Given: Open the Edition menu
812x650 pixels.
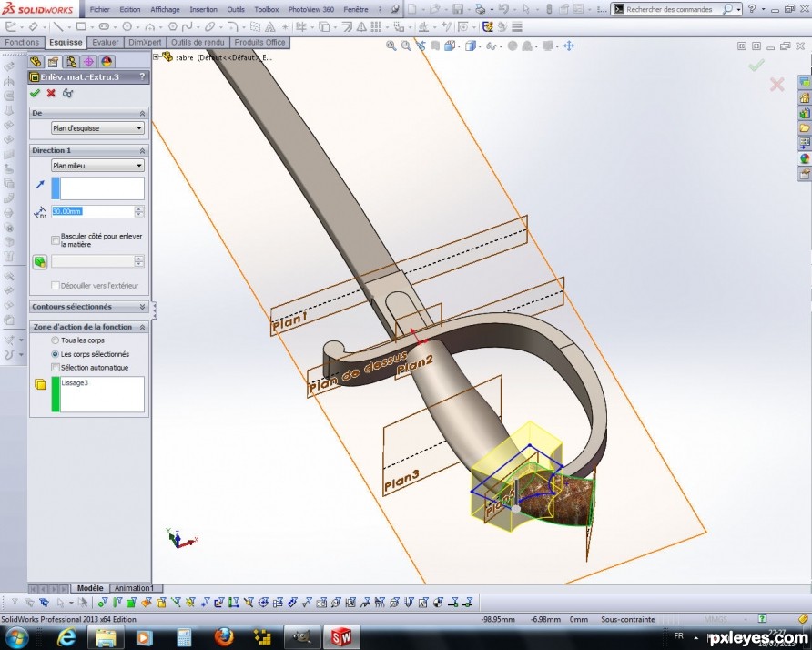Looking at the screenshot, I should (130, 9).
